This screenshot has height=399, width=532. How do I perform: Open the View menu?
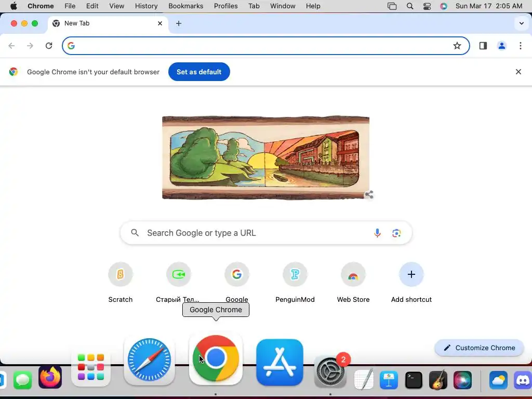click(x=117, y=6)
